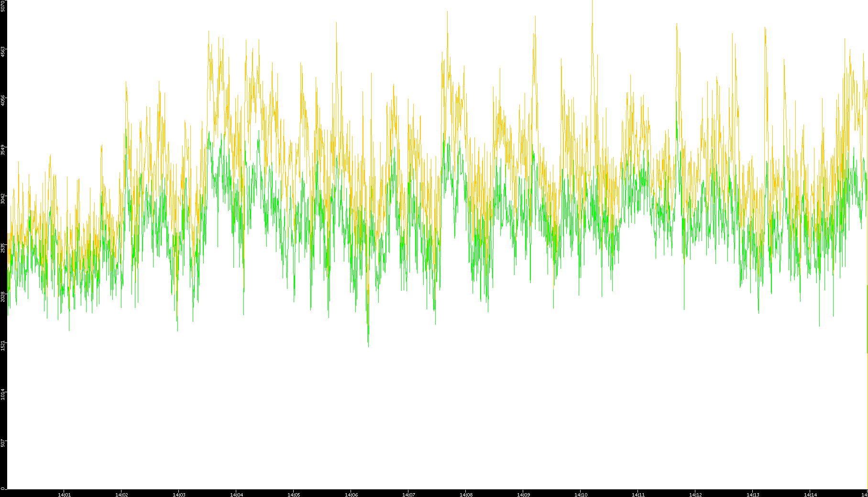Screen dimensions: 868x497
Task: Click the 2028 scale label
Action: pos(3,297)
